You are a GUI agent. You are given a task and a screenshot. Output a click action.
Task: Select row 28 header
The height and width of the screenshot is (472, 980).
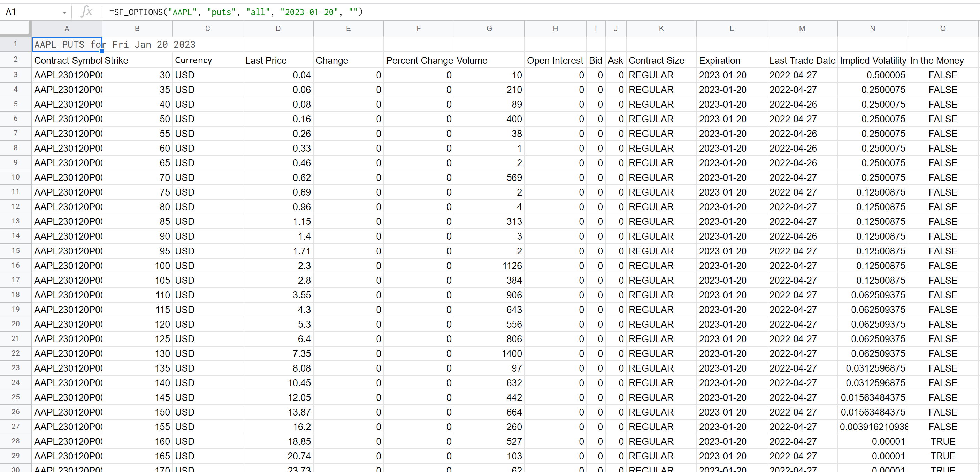[16, 441]
